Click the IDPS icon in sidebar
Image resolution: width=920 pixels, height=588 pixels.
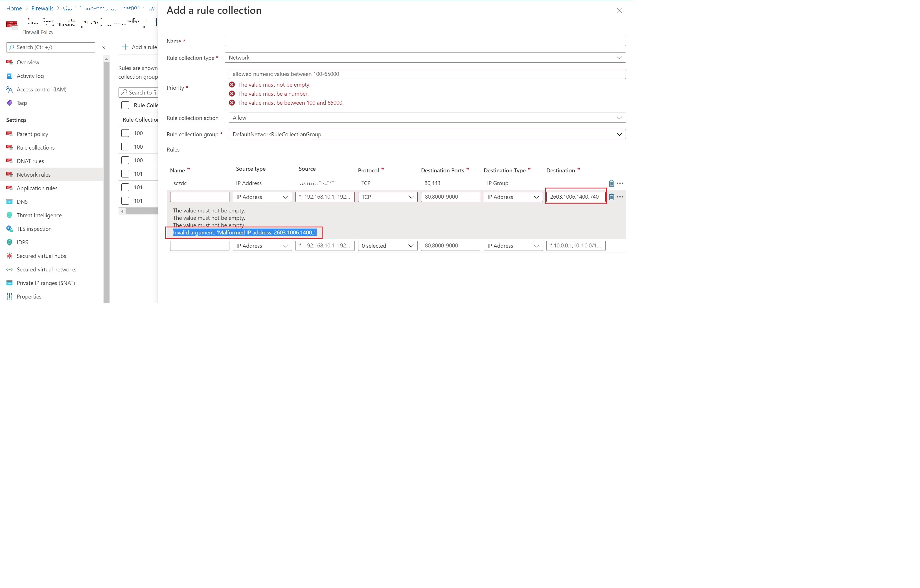[x=10, y=242]
